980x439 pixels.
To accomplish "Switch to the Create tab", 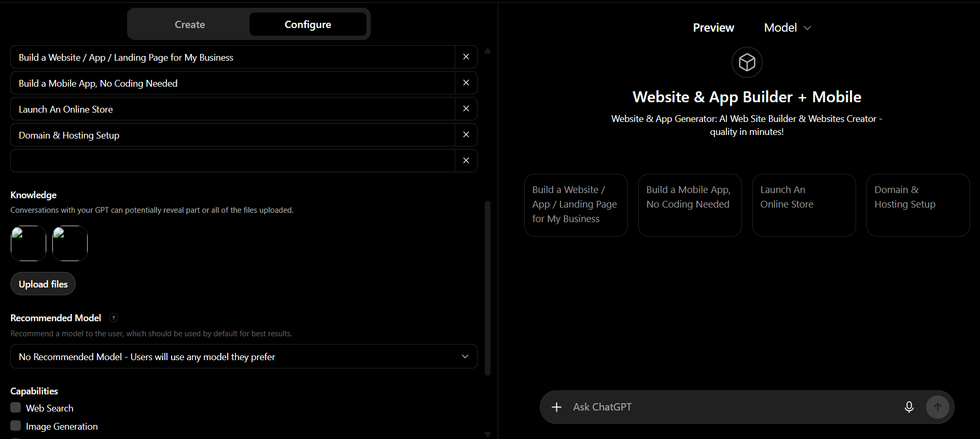I will [x=190, y=24].
